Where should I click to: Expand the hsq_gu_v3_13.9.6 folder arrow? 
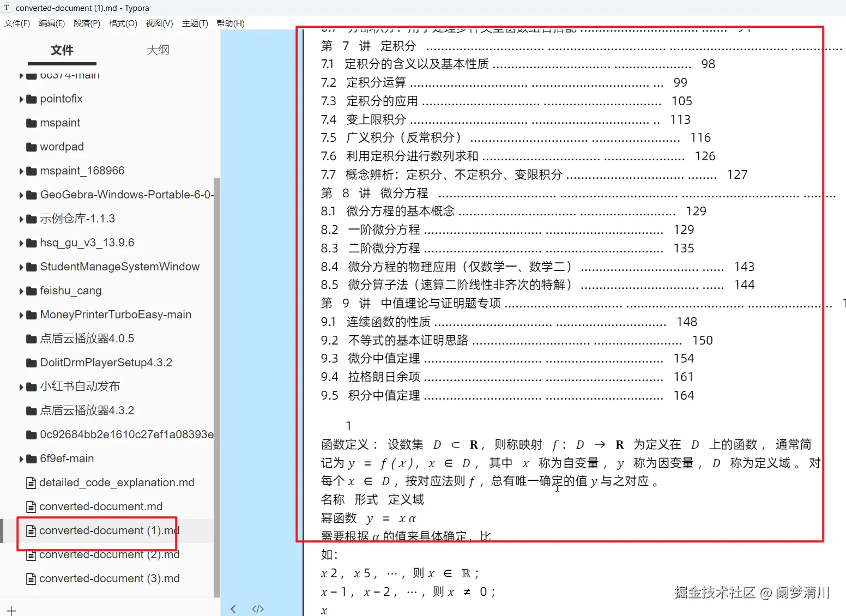coord(21,243)
